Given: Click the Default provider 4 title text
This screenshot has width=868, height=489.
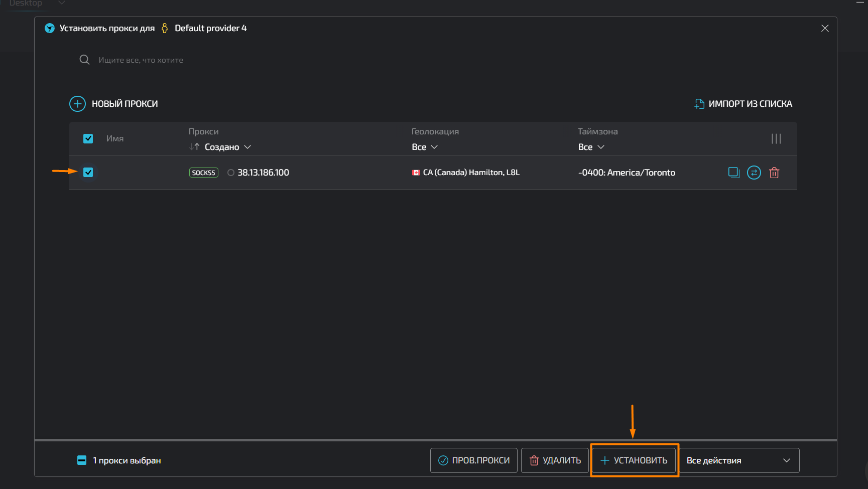Looking at the screenshot, I should click(x=211, y=28).
